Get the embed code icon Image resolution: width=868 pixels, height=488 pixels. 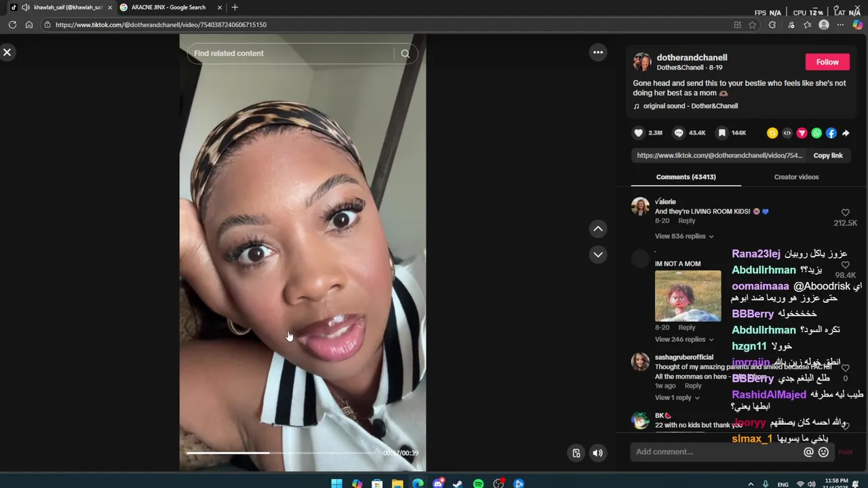787,133
